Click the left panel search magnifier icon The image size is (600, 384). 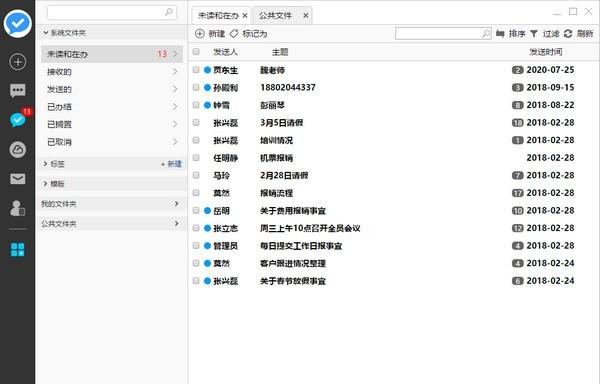(x=169, y=12)
